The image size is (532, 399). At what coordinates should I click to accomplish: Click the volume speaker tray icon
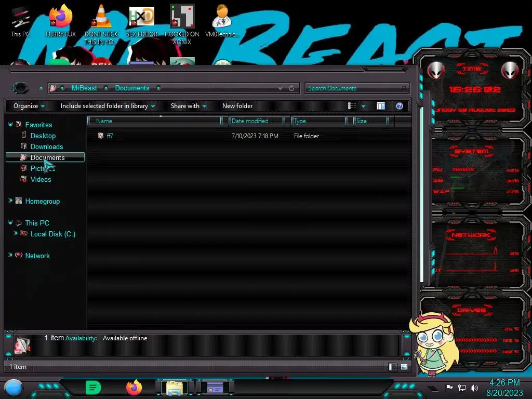point(474,388)
